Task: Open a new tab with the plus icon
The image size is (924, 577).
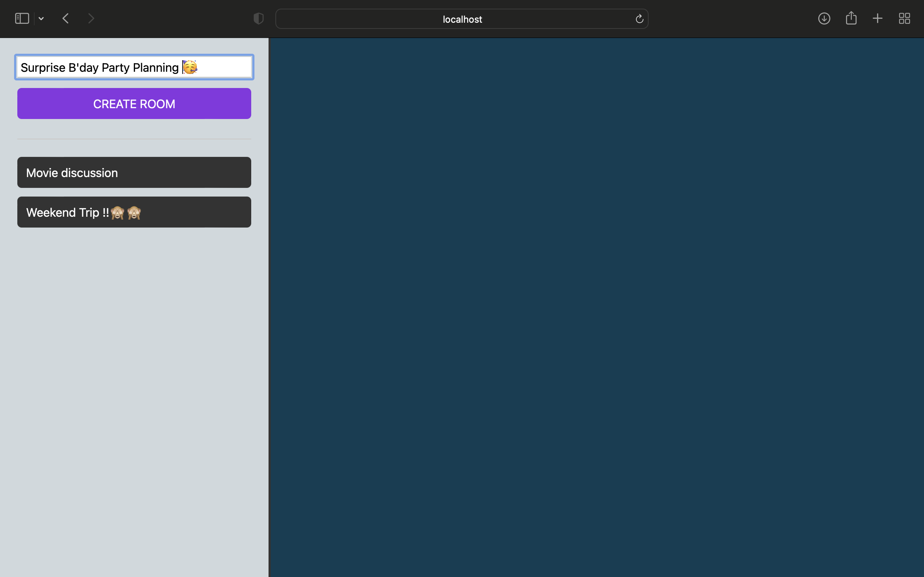Action: [877, 18]
